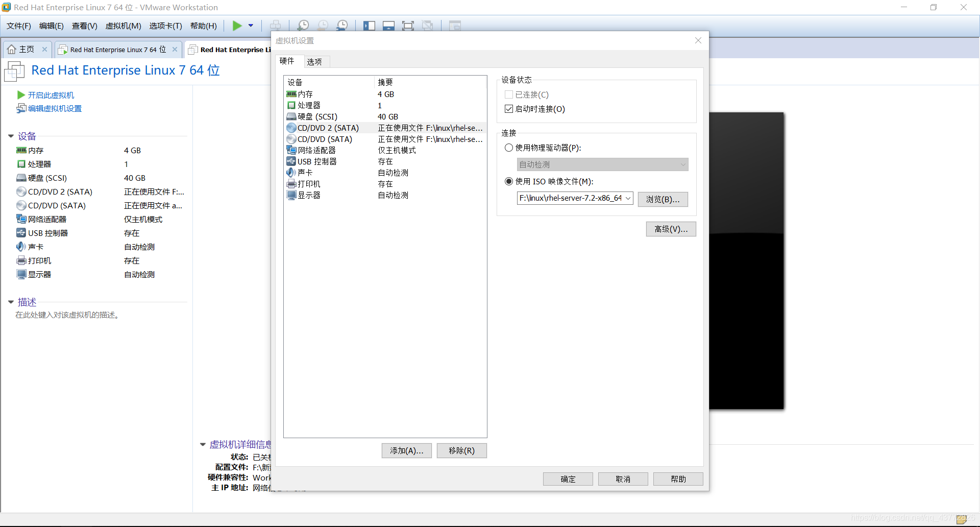This screenshot has height=527, width=980.
Task: Collapse the 描述 section
Action: coord(11,302)
